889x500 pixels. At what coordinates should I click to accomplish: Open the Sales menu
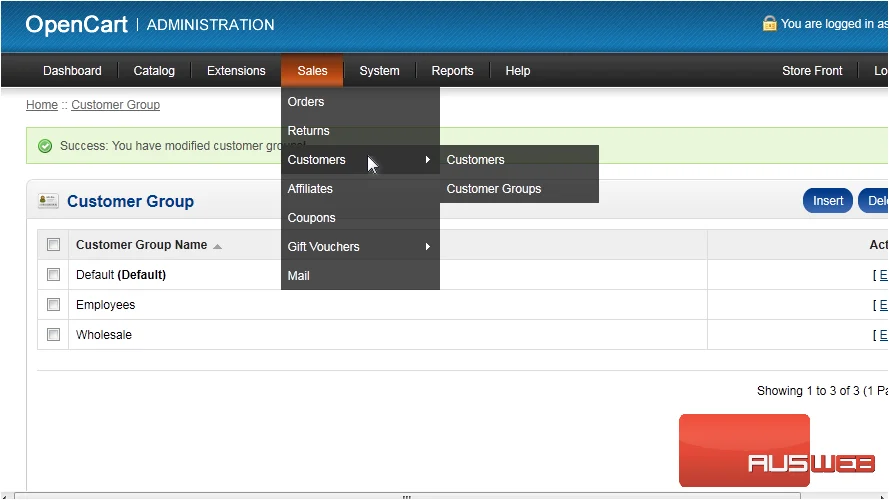point(312,71)
